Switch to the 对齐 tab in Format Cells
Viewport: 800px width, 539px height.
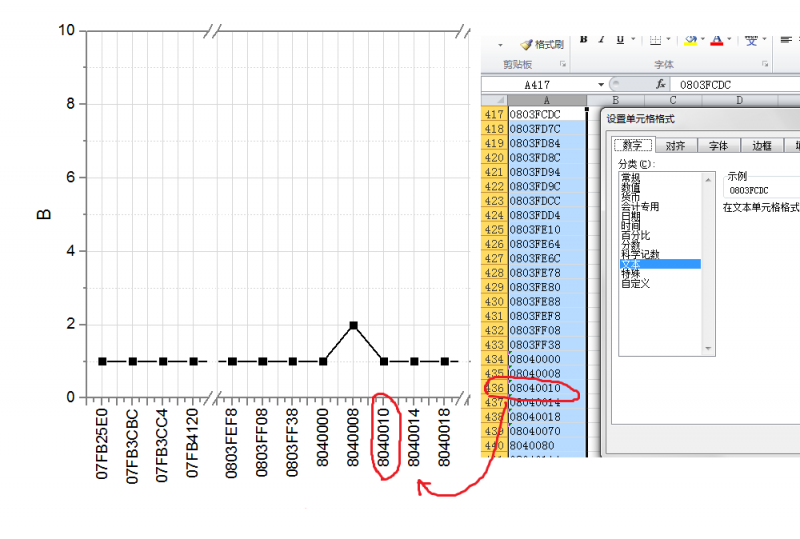(676, 146)
